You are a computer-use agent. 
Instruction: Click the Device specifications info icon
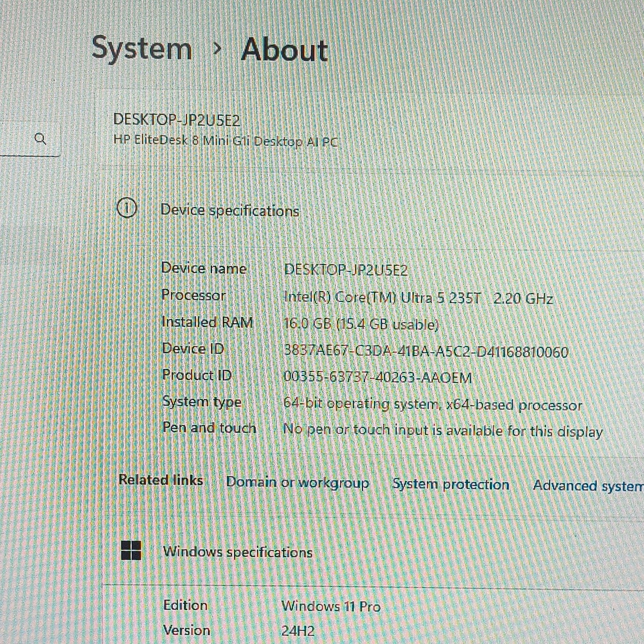point(127,209)
